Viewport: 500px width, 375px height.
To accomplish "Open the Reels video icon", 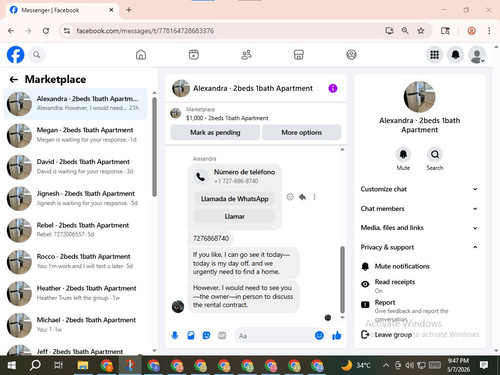I will click(x=194, y=55).
